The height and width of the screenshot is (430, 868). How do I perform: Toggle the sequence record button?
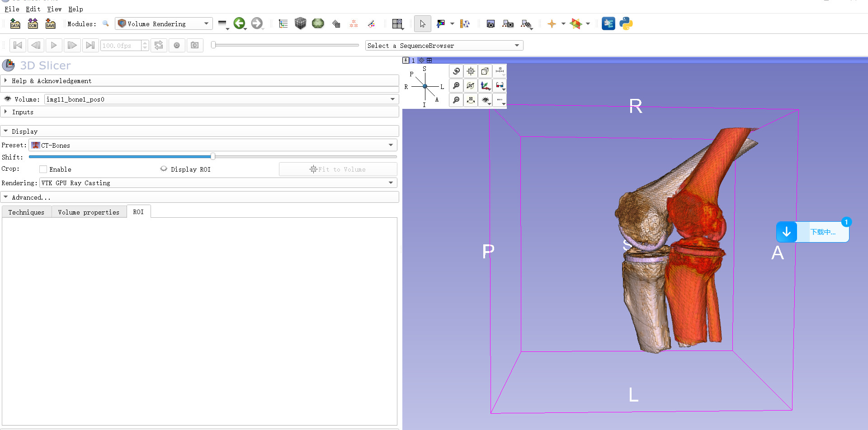[177, 45]
